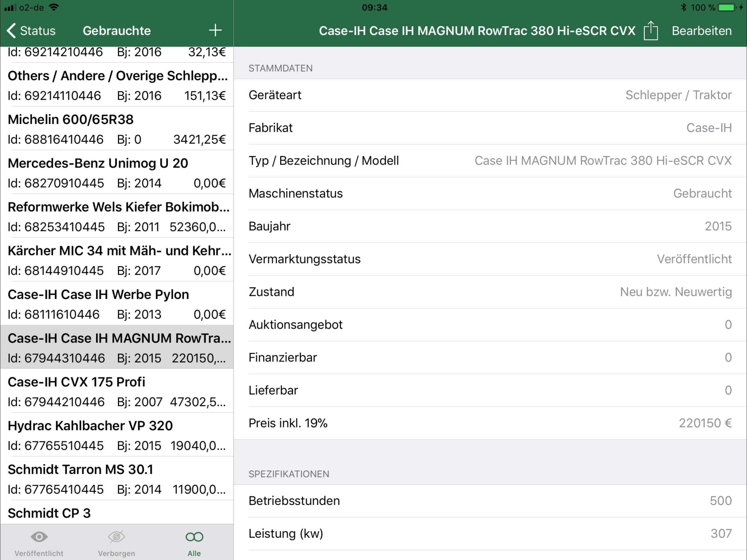
Task: Tap the Typ / Bezeichnung / Modell row
Action: click(490, 161)
